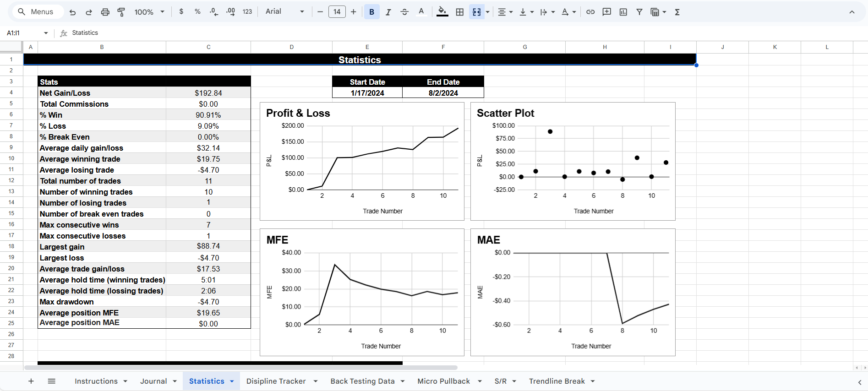Image resolution: width=868 pixels, height=391 pixels.
Task: Click the Redo icon
Action: tap(89, 12)
